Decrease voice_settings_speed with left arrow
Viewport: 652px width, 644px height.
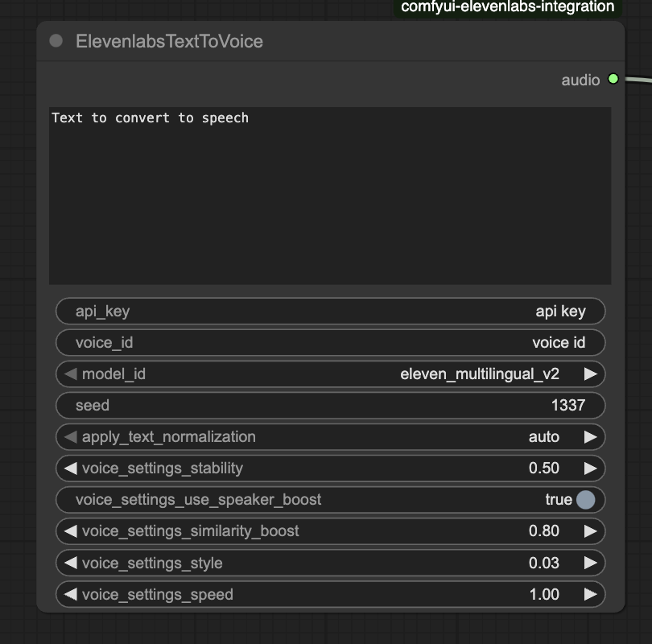(70, 594)
